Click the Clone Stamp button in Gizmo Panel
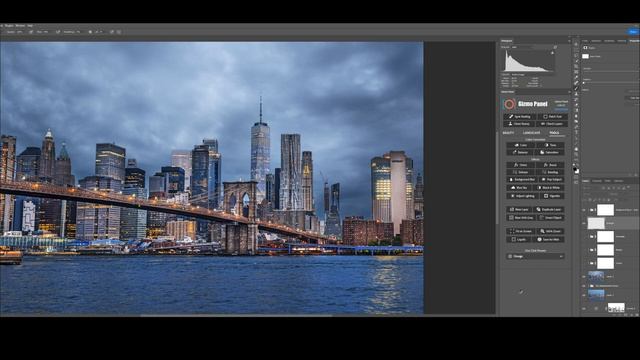640x360 pixels. click(x=520, y=124)
